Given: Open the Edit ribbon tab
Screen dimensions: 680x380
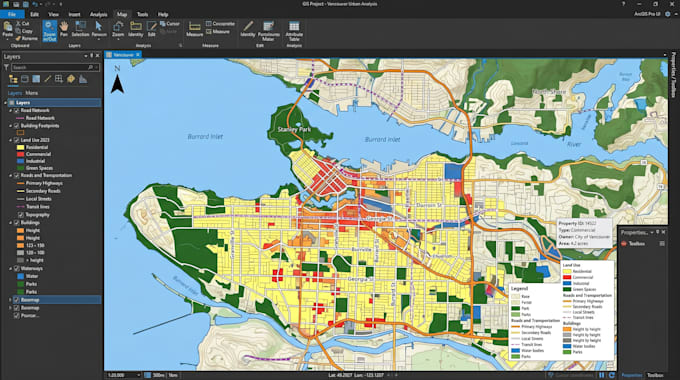Looking at the screenshot, I should 34,14.
